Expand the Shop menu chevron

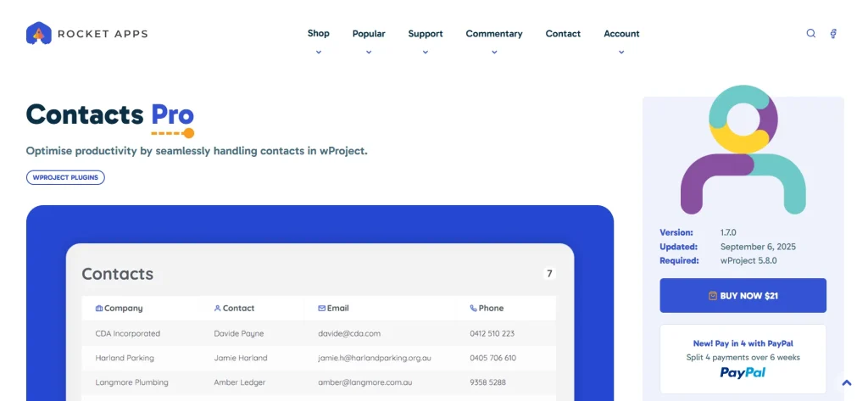[319, 52]
